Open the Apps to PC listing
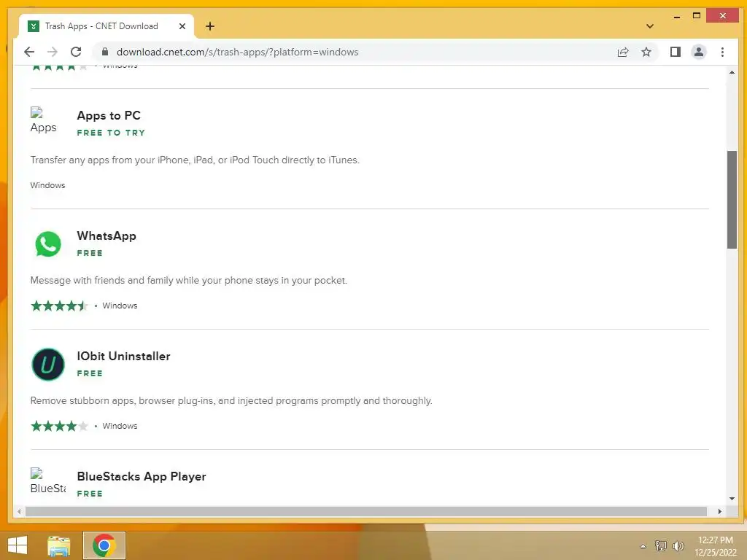 coord(109,116)
